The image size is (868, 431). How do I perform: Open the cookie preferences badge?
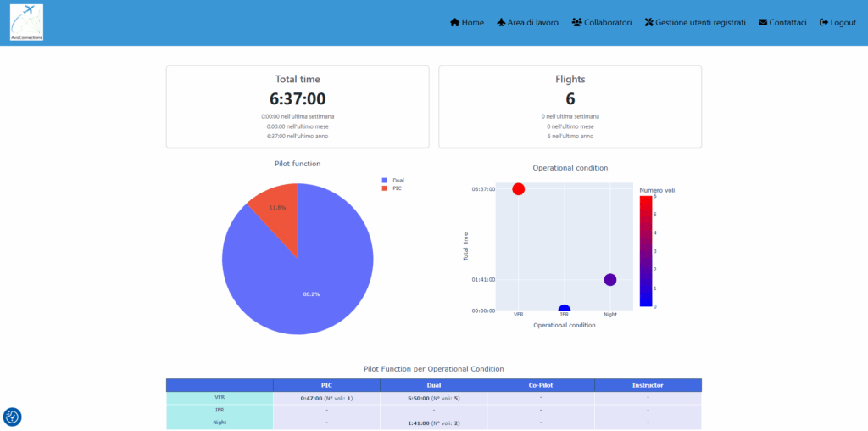tap(12, 417)
